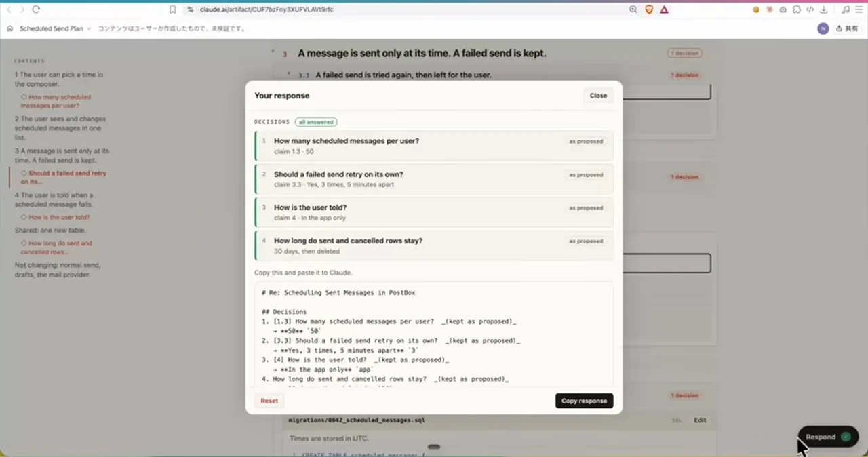Expand the Scheduled Send Plan title dropdown

[55, 28]
